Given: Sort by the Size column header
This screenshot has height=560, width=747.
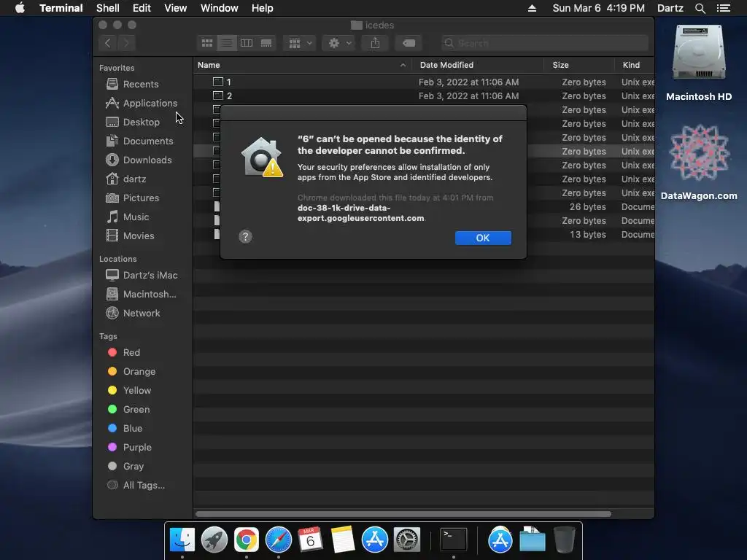Looking at the screenshot, I should tap(578, 65).
